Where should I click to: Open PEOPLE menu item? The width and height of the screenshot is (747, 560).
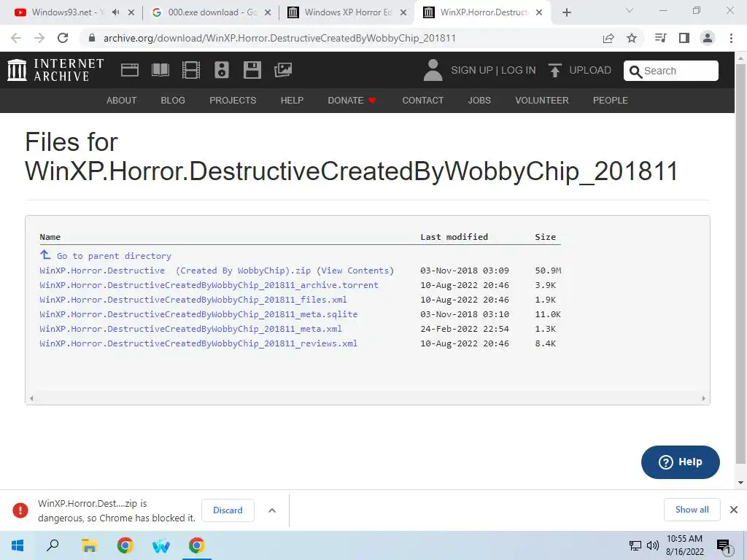click(x=611, y=101)
